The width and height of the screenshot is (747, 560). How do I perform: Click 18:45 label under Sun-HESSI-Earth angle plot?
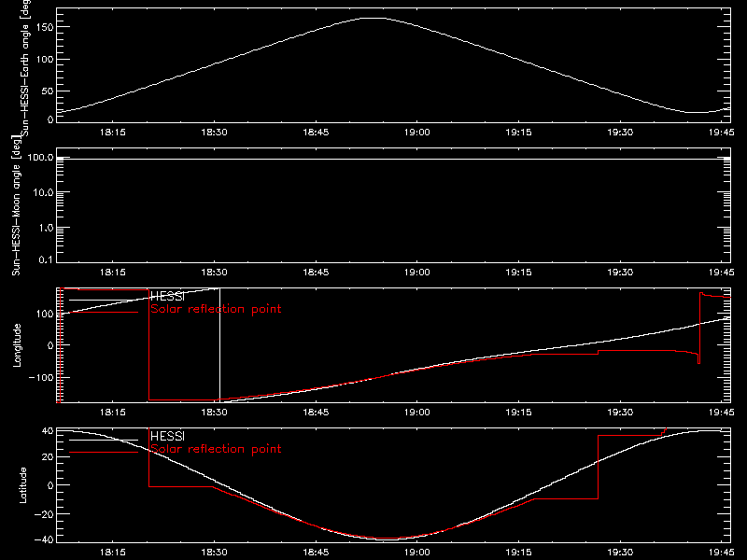tap(316, 133)
